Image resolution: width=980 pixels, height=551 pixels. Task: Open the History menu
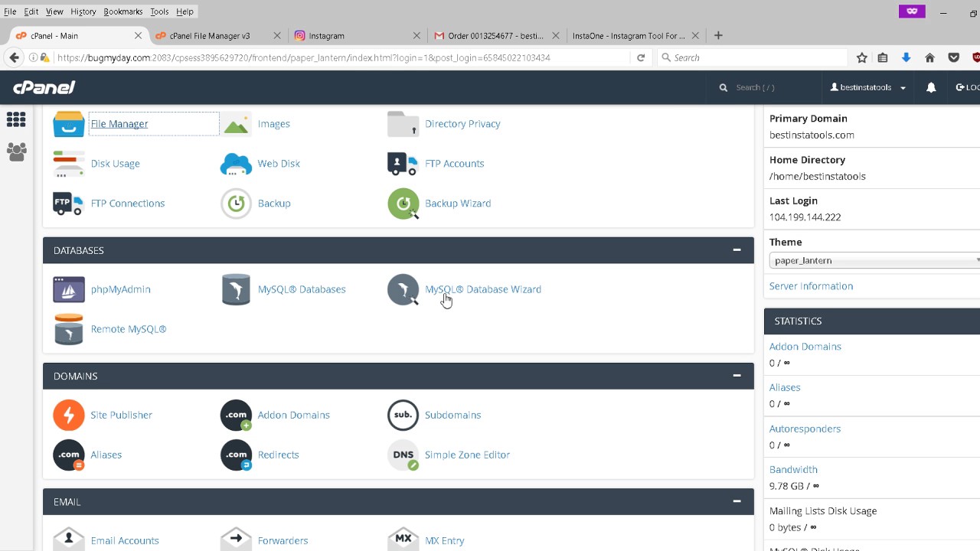83,11
